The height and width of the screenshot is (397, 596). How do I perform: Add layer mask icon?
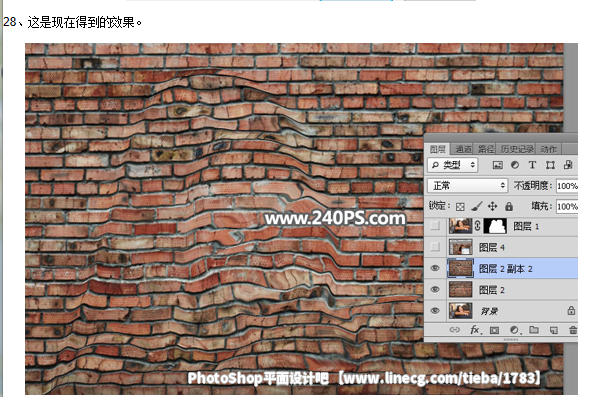pyautogui.click(x=494, y=330)
